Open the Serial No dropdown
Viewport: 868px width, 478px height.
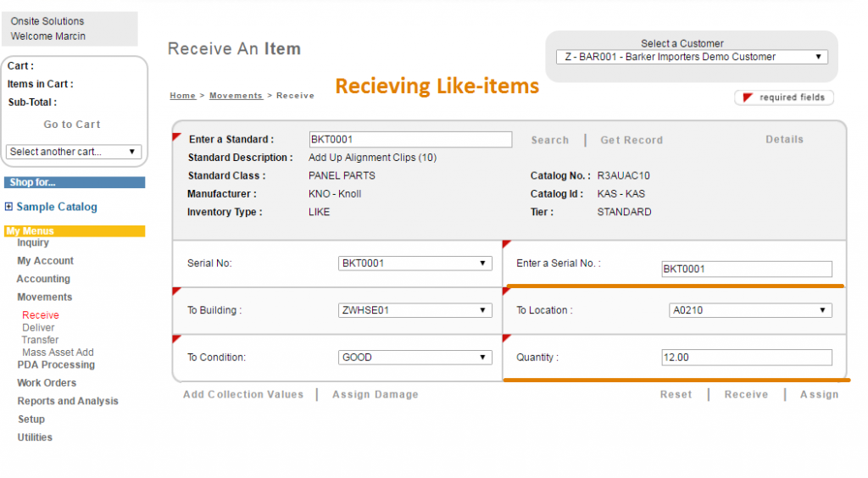(415, 264)
